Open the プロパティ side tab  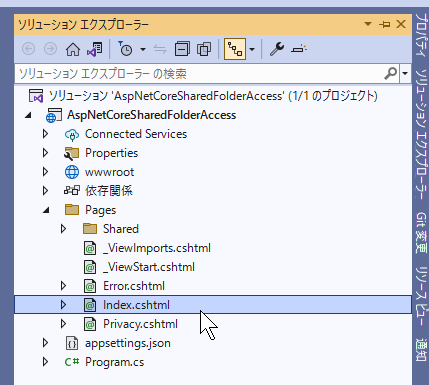point(421,35)
